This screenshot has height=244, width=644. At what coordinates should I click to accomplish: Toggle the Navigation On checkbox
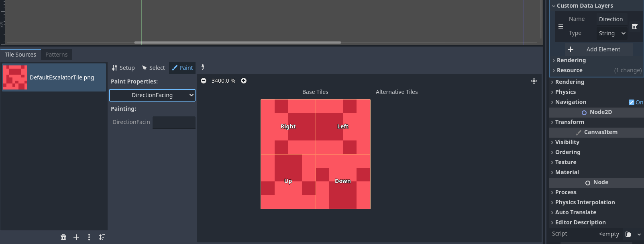pyautogui.click(x=632, y=102)
